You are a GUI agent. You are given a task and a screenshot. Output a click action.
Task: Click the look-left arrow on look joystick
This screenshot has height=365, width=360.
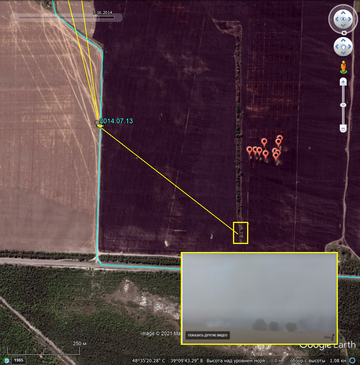tap(337, 19)
